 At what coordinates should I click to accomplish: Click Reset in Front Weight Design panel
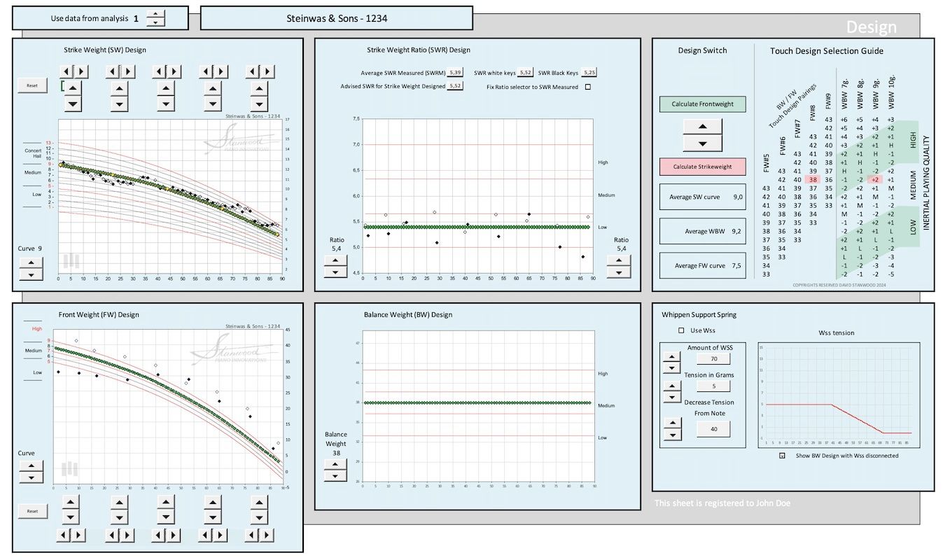32,512
